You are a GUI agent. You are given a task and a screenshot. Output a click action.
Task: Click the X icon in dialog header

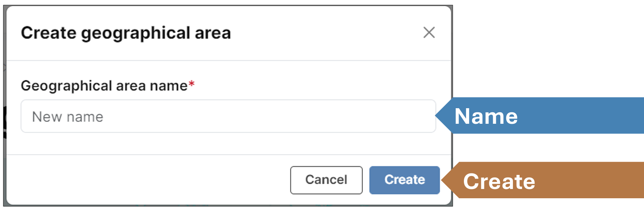pos(429,33)
